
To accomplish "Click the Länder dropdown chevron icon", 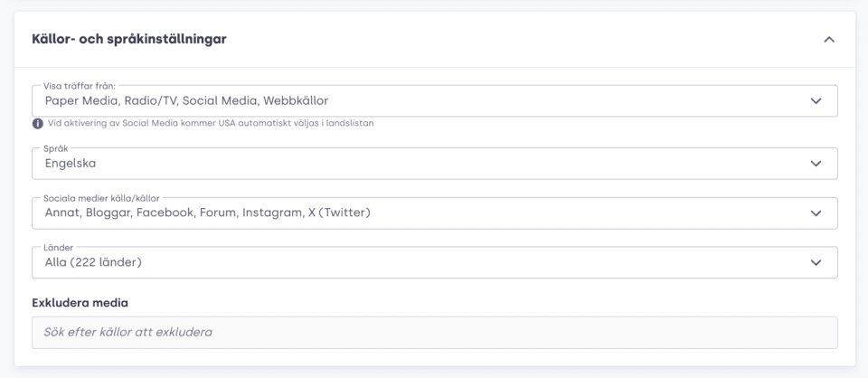I will coord(816,262).
